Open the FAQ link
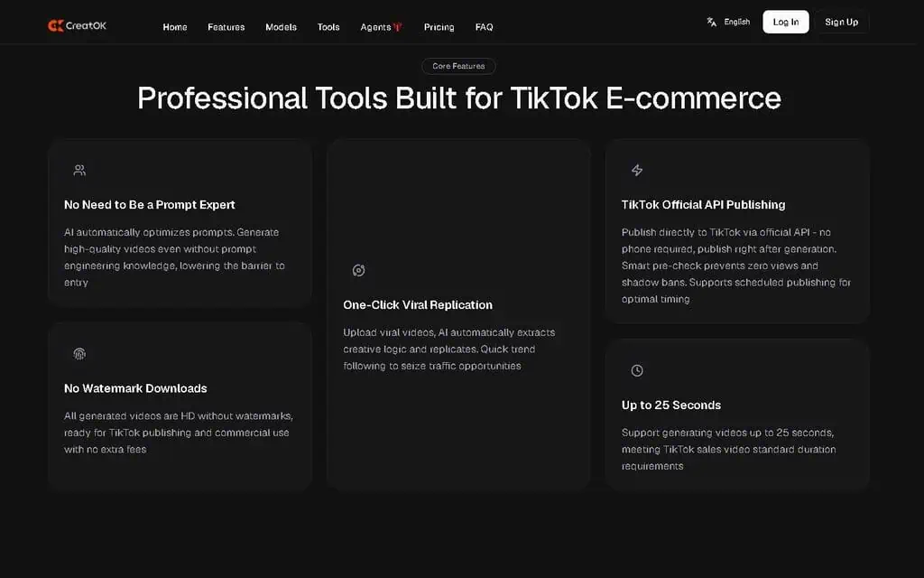 [485, 27]
